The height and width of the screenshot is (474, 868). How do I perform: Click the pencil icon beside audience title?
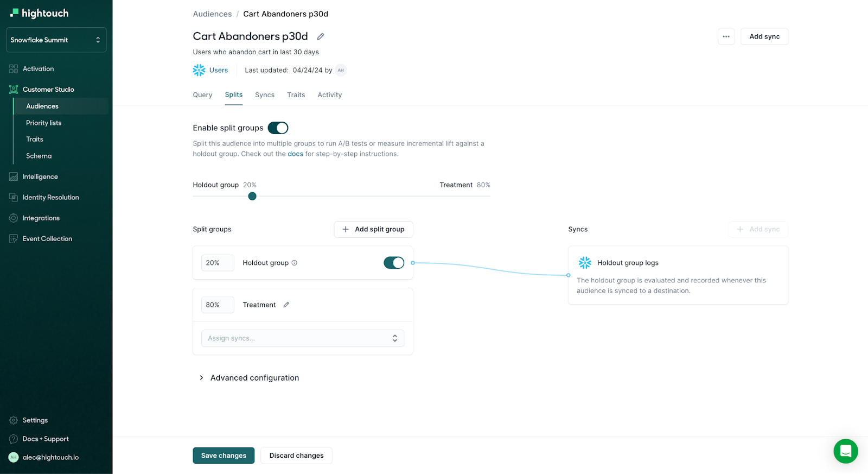321,36
